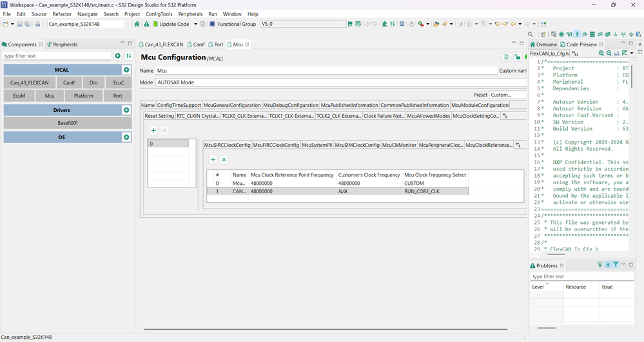Screen dimensions: 644x342
Task: Switch to the Can_43_FLEXCAN editor tab
Action: (x=161, y=44)
